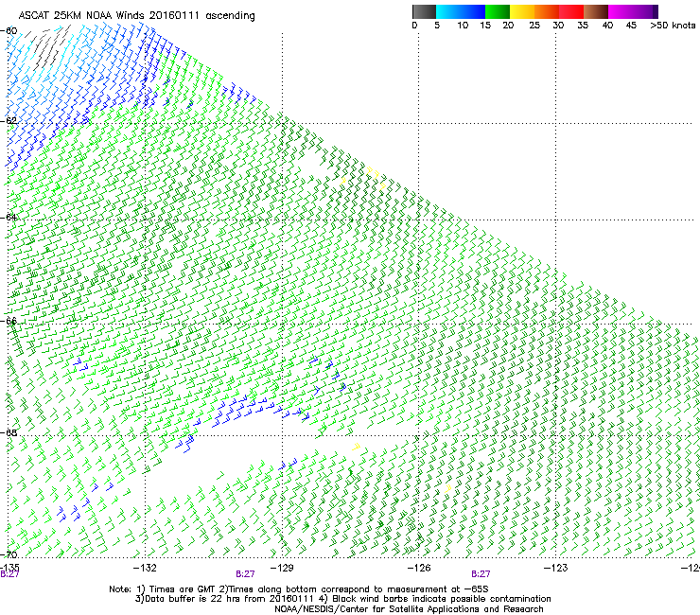The width and height of the screenshot is (700, 615).
Task: Click the '10' legend scale label
Action: 463,26
